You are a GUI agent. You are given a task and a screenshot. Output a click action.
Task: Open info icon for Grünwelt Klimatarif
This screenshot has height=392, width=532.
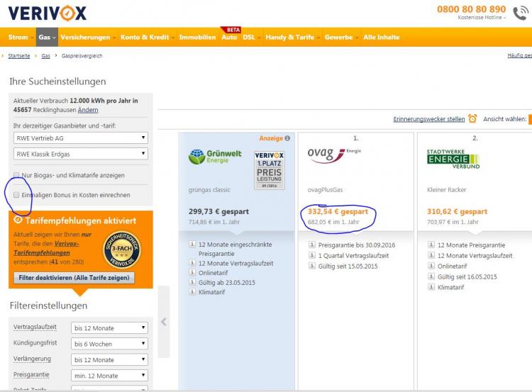coord(192,291)
